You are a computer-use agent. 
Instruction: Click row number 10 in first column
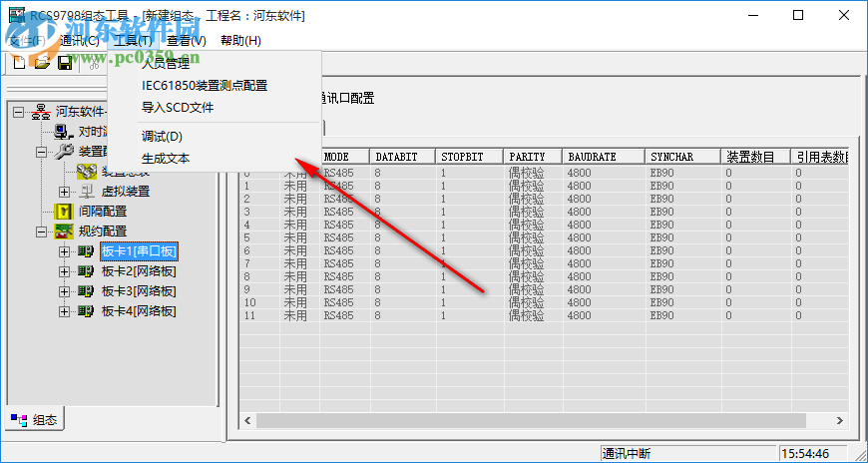click(250, 302)
